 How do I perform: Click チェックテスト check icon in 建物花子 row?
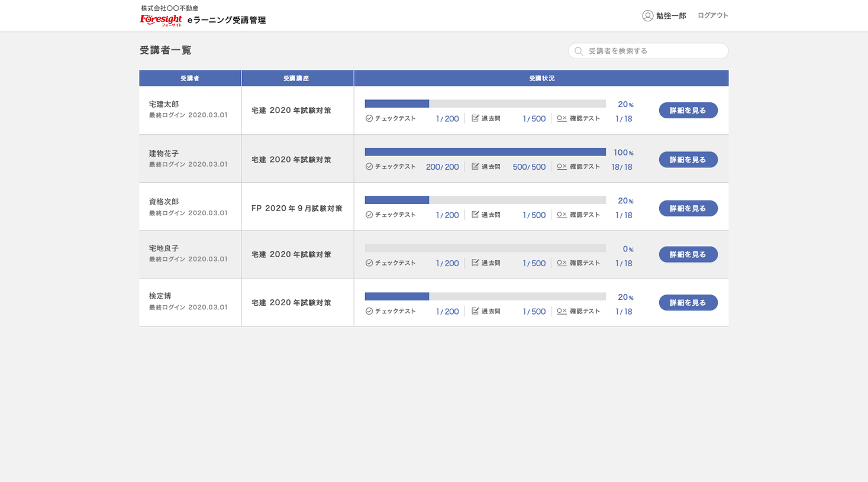pos(369,167)
